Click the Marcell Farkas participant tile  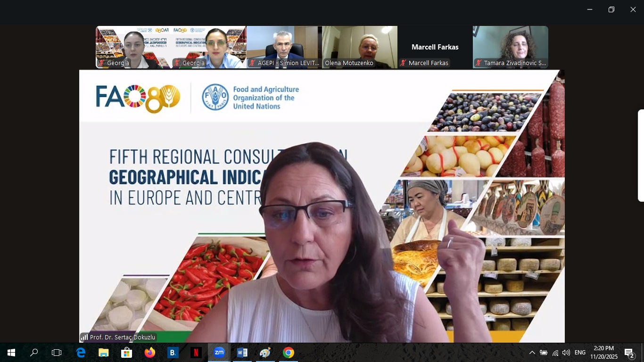[x=435, y=47]
